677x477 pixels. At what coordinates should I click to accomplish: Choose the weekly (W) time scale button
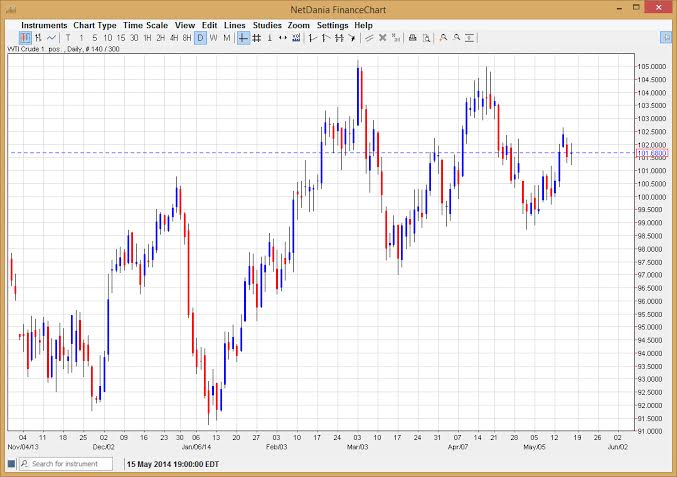pyautogui.click(x=213, y=38)
